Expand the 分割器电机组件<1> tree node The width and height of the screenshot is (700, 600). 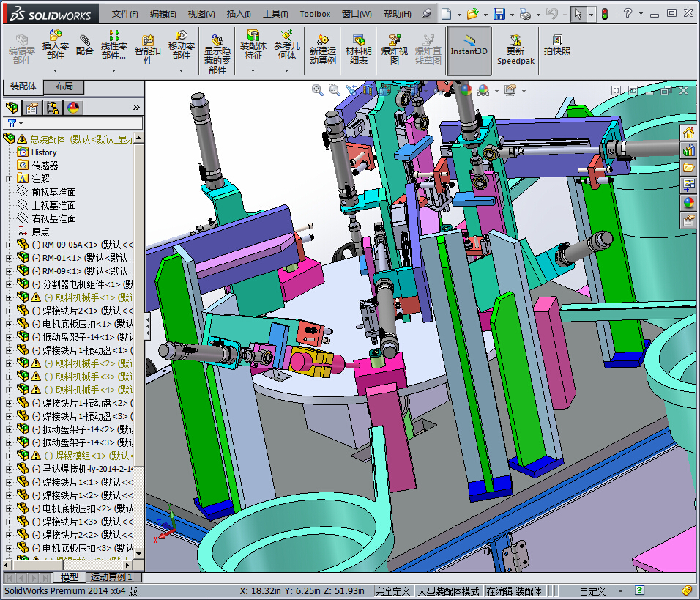tap(9, 284)
